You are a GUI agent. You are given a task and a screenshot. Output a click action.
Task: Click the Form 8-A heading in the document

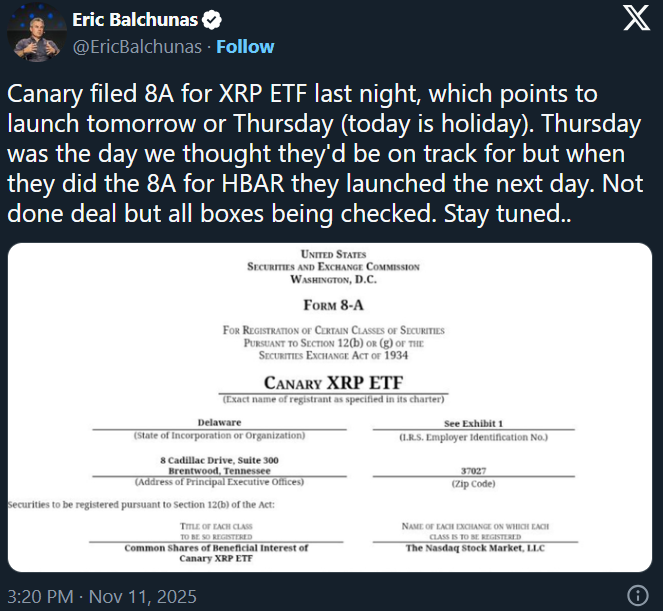pos(333,305)
